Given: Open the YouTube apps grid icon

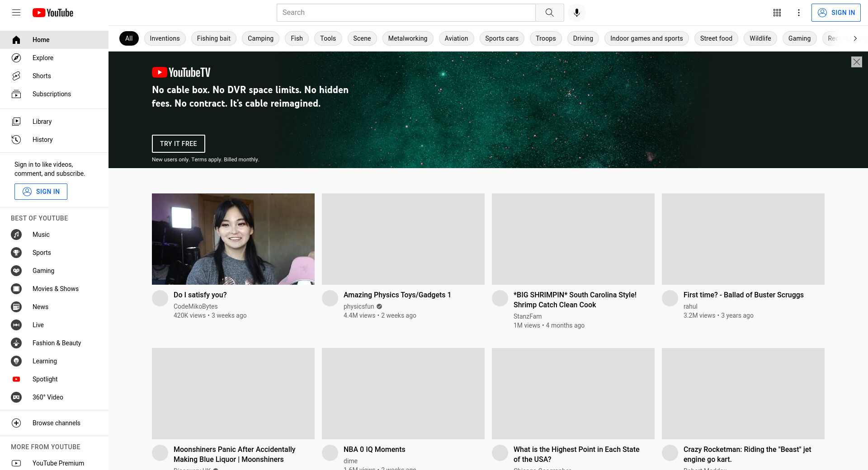Looking at the screenshot, I should (x=777, y=13).
